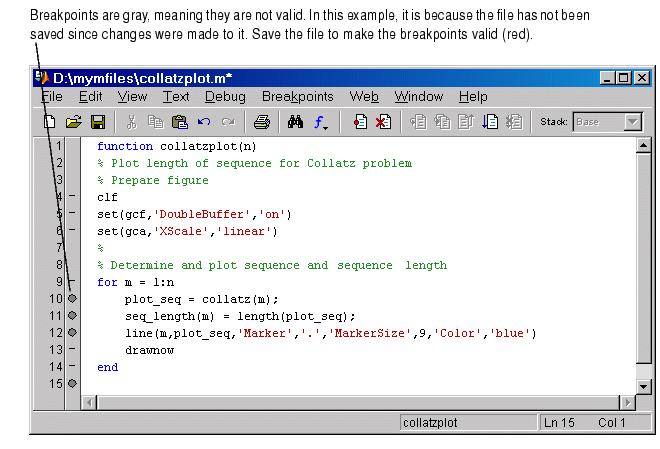Viewport: 660px width, 449px height.
Task: Open the Breakpoints menu
Action: pyautogui.click(x=297, y=97)
